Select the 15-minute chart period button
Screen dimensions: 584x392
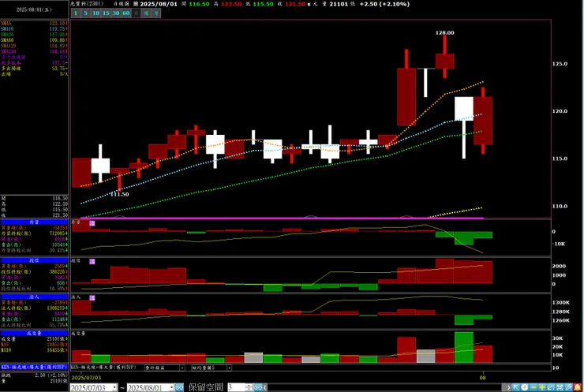[106, 13]
